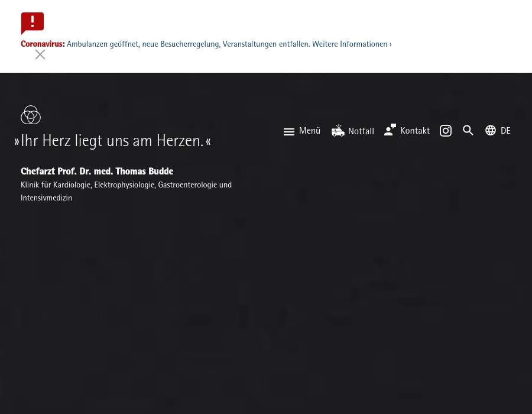Open search via magnifier icon

(x=468, y=131)
